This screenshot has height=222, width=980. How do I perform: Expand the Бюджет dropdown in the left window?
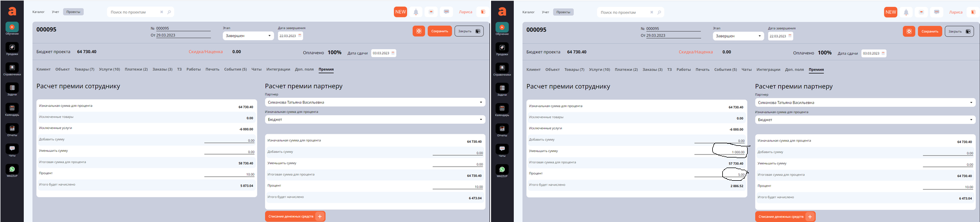pos(374,119)
